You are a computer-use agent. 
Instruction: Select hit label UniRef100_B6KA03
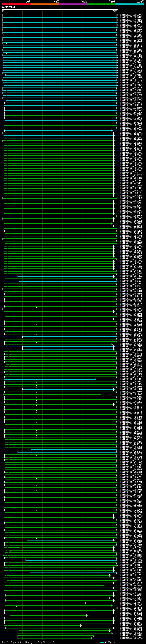point(131,286)
